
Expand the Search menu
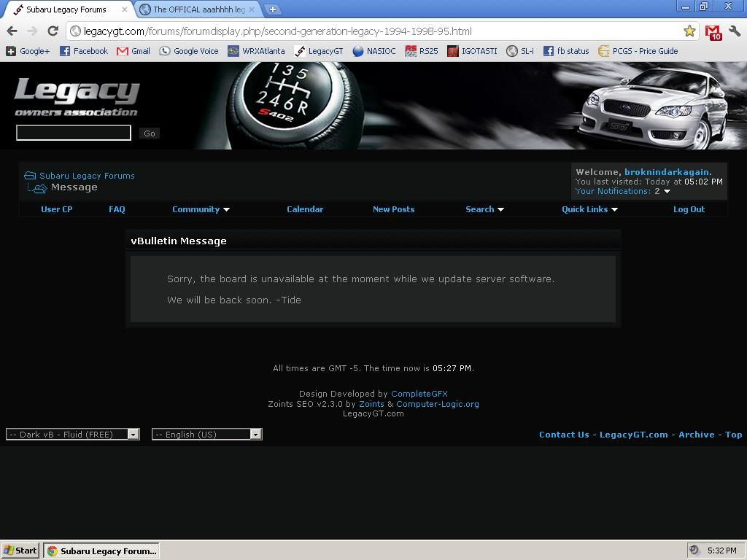click(484, 209)
